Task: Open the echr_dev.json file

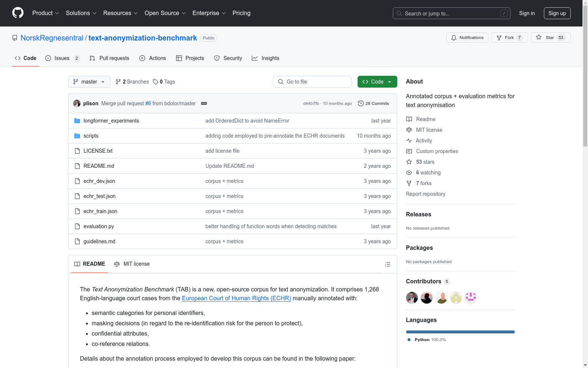Action: click(99, 181)
